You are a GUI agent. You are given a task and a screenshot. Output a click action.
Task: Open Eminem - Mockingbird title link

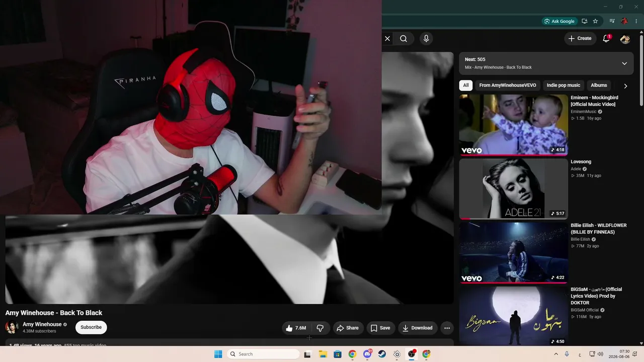[594, 101]
